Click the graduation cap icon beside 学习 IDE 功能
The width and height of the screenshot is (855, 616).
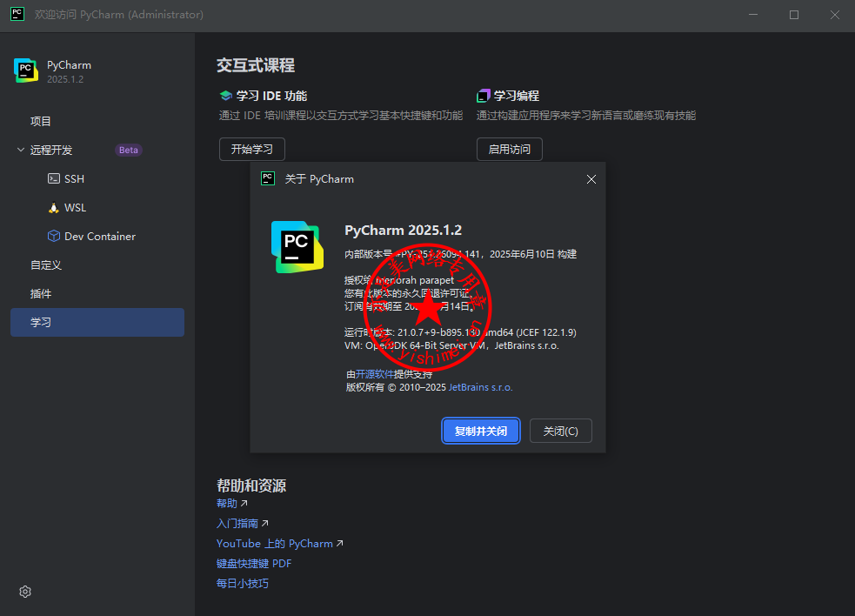[226, 96]
